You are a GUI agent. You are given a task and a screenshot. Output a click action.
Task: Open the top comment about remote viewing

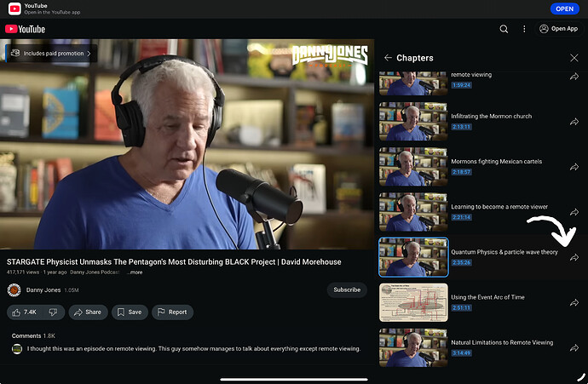coord(193,349)
